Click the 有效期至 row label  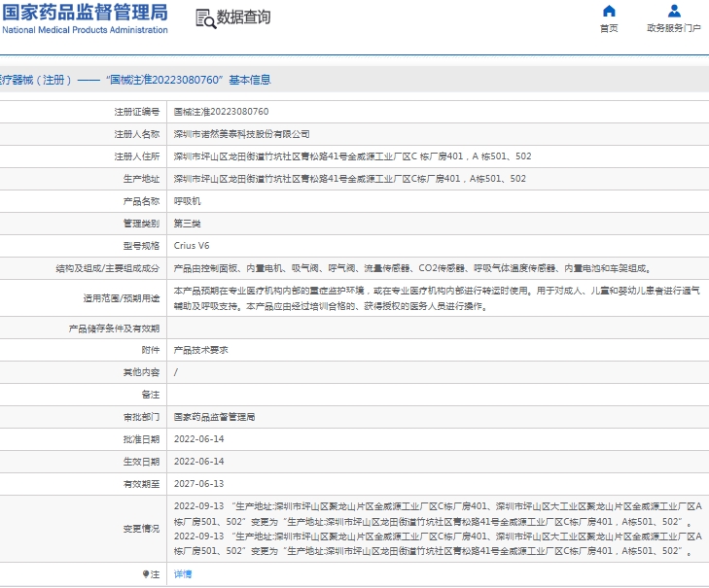[x=142, y=484]
